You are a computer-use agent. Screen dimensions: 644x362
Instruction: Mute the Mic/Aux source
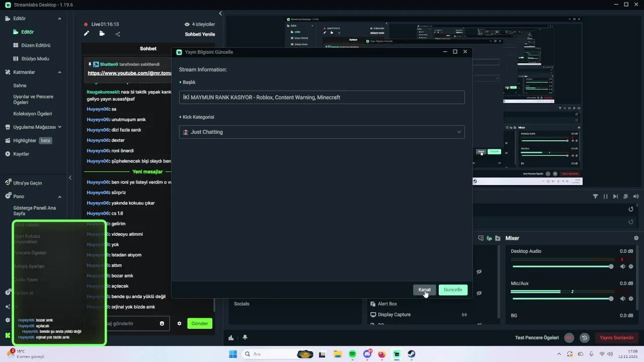point(622,299)
